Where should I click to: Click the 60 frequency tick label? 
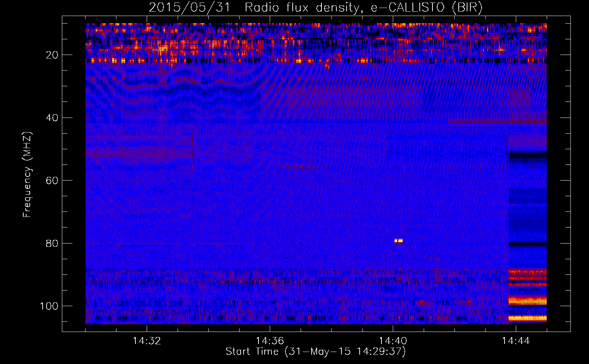point(52,181)
